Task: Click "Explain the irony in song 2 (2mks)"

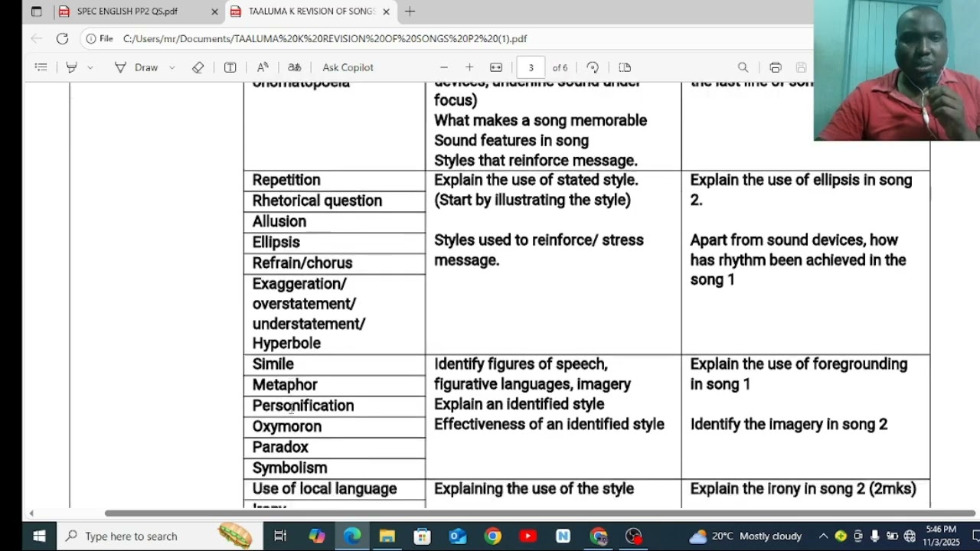Action: click(803, 489)
